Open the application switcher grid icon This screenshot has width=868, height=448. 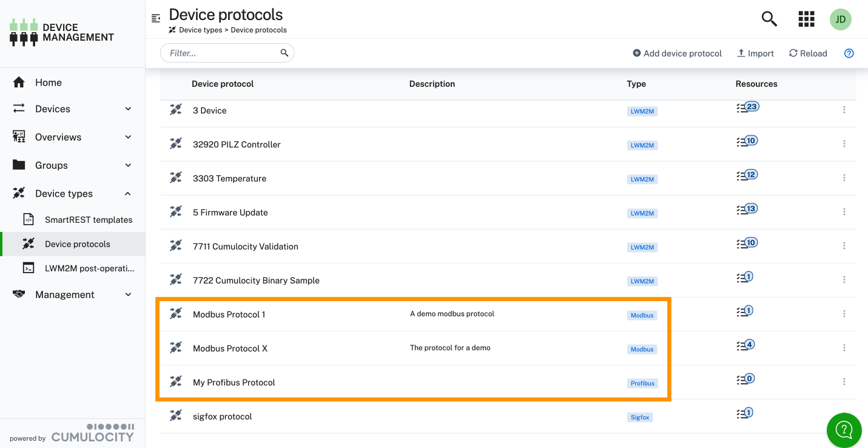click(x=806, y=19)
